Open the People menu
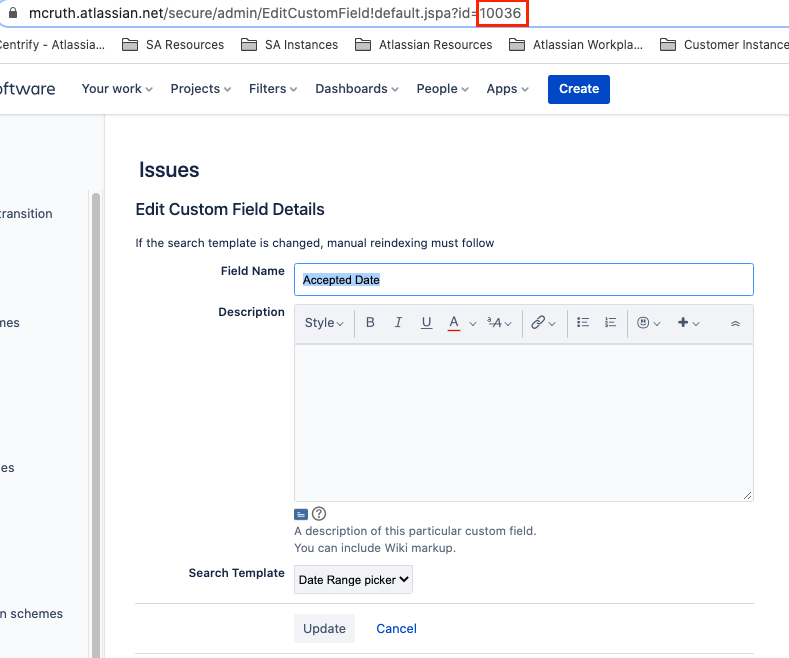 click(442, 89)
